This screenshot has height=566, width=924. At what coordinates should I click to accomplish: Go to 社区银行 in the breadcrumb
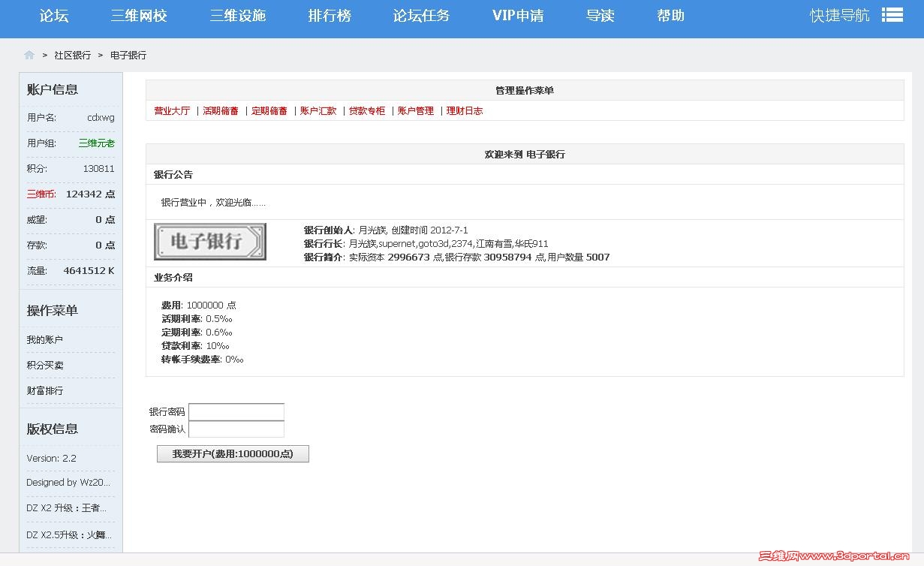(x=73, y=56)
